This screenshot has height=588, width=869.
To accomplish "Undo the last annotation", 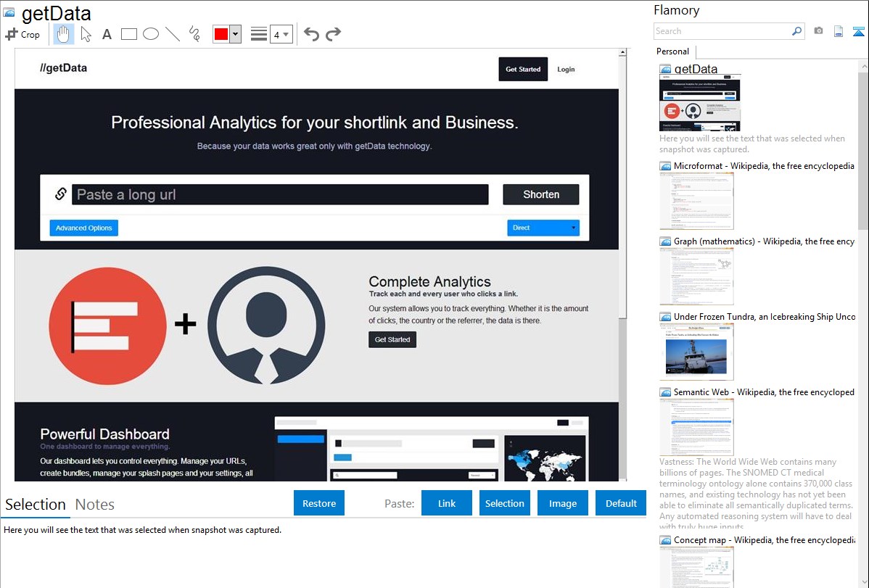I will click(x=311, y=34).
